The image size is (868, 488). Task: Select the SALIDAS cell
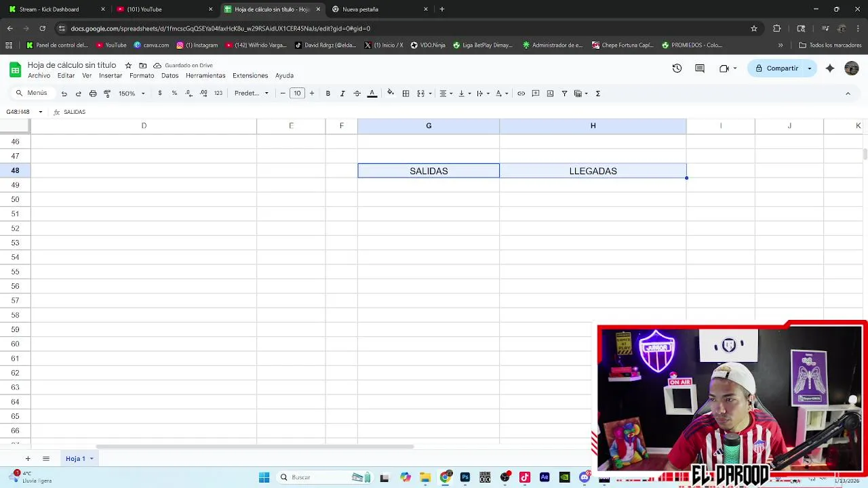429,171
